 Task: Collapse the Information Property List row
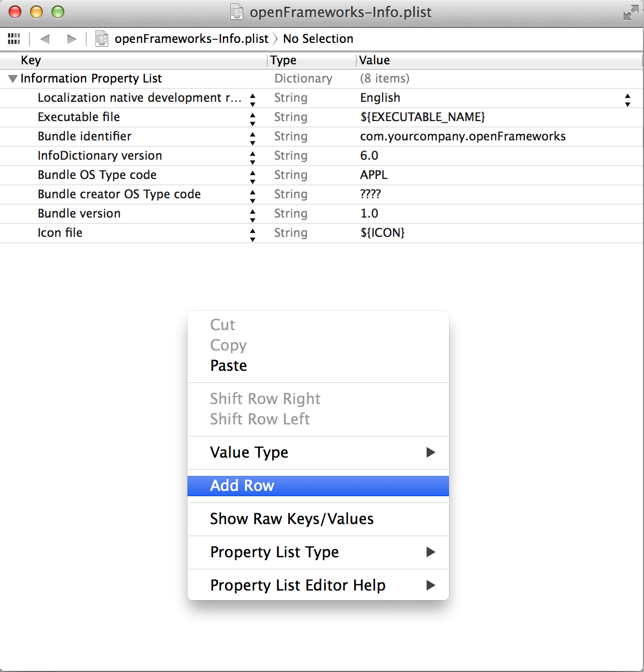pyautogui.click(x=12, y=78)
